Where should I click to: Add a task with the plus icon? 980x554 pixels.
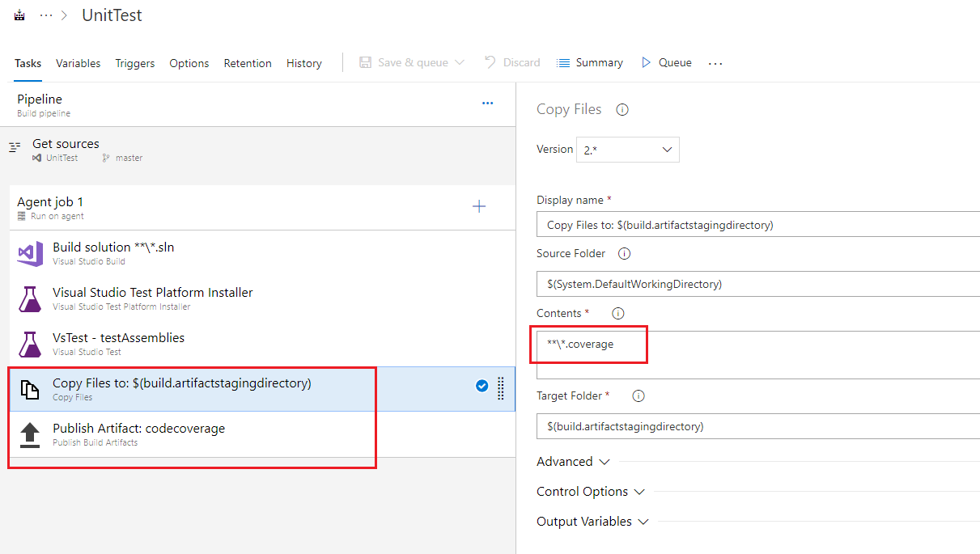(479, 207)
